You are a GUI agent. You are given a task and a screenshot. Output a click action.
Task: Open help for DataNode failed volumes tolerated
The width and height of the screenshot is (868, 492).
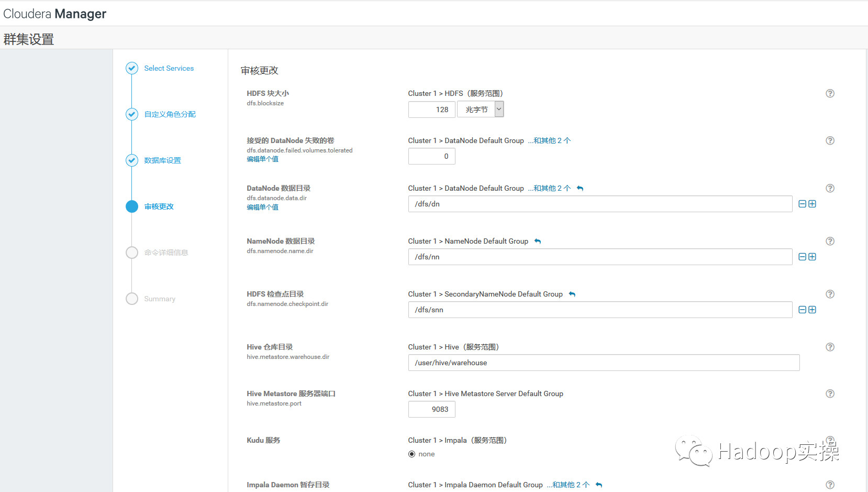point(830,140)
